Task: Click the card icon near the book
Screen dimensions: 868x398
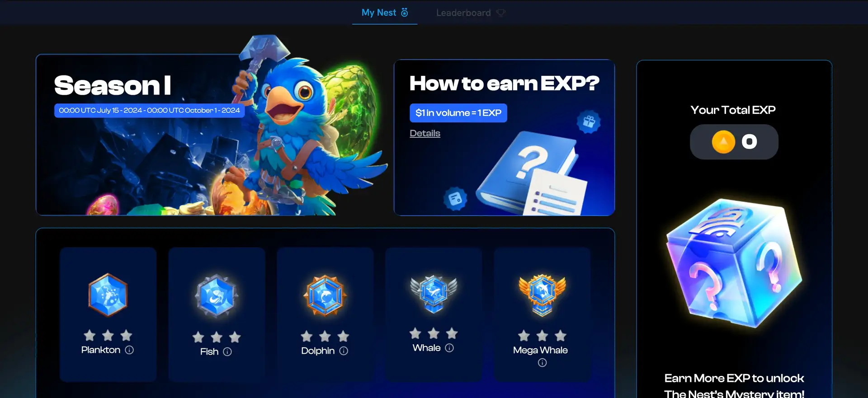Action: pos(455,199)
